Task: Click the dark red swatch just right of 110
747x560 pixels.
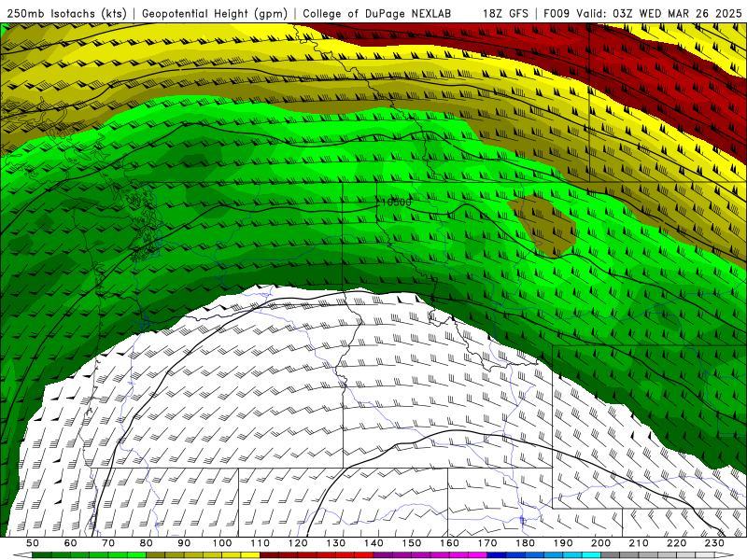Action: [x=270, y=555]
